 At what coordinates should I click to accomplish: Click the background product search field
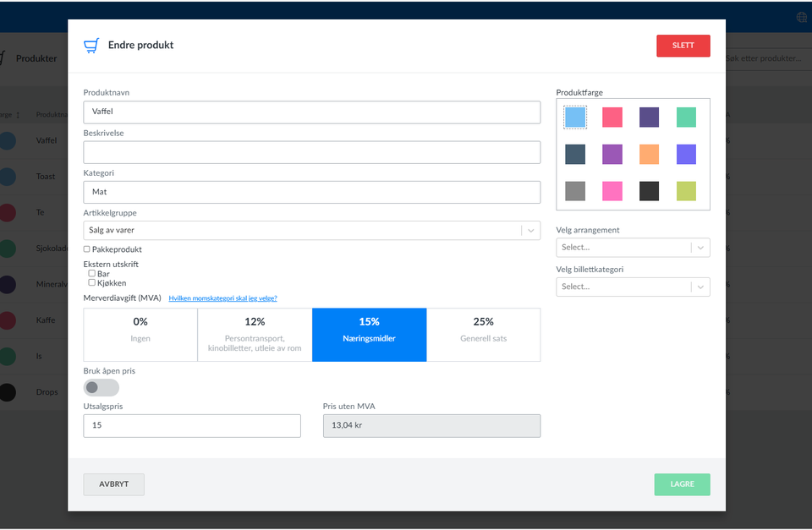(769, 58)
